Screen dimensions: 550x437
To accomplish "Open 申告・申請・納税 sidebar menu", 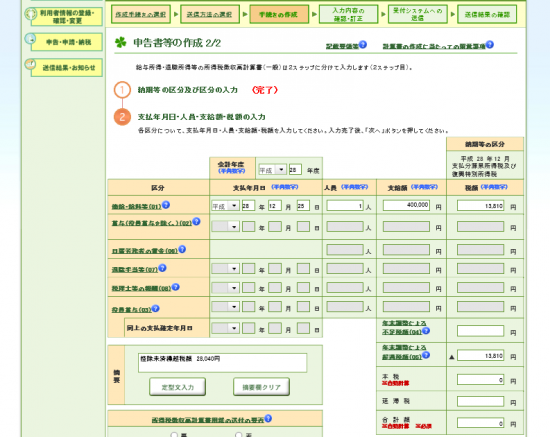I will tap(67, 42).
